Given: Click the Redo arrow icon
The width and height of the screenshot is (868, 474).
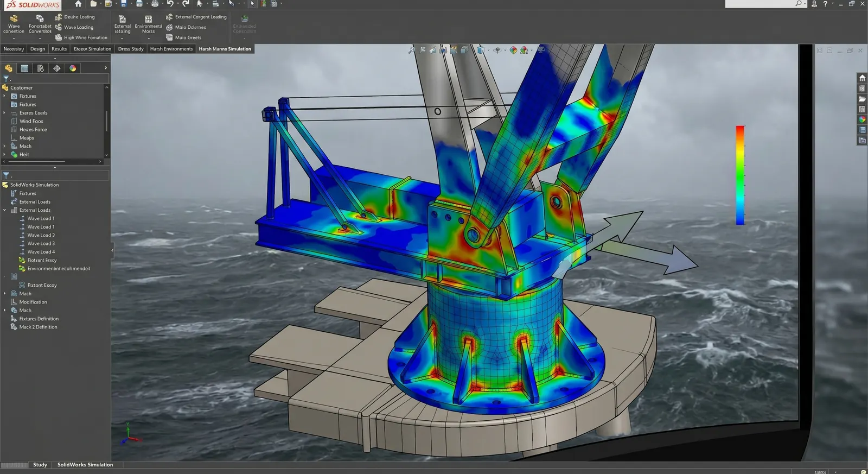Looking at the screenshot, I should coord(186,4).
